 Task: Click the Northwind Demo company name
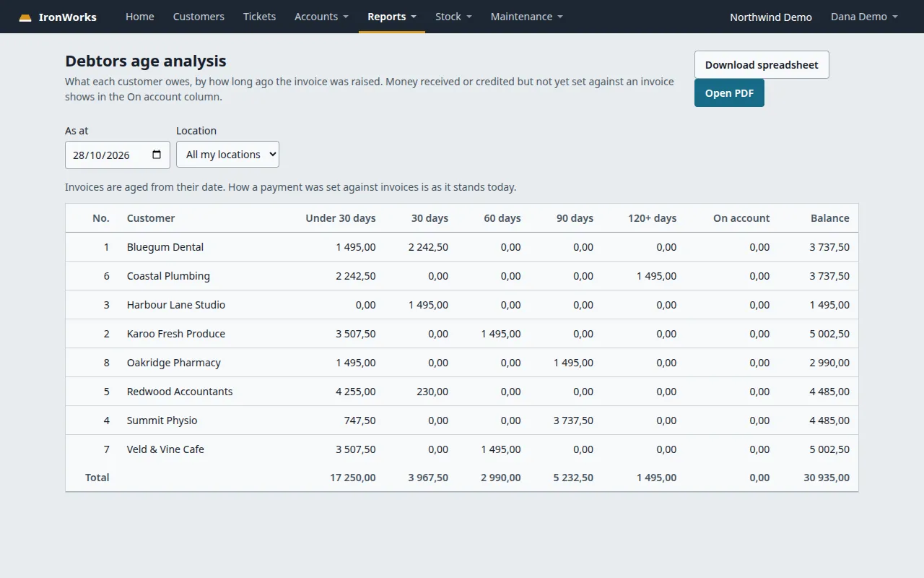(771, 17)
